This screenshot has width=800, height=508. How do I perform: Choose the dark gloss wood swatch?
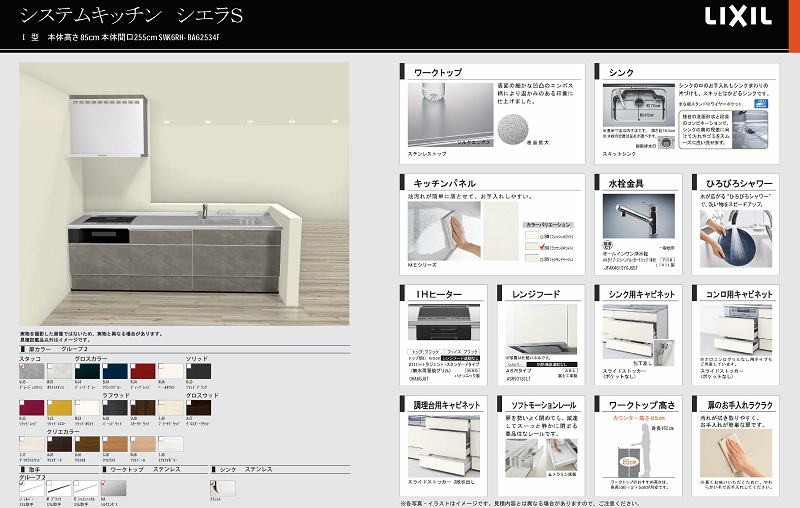(198, 408)
